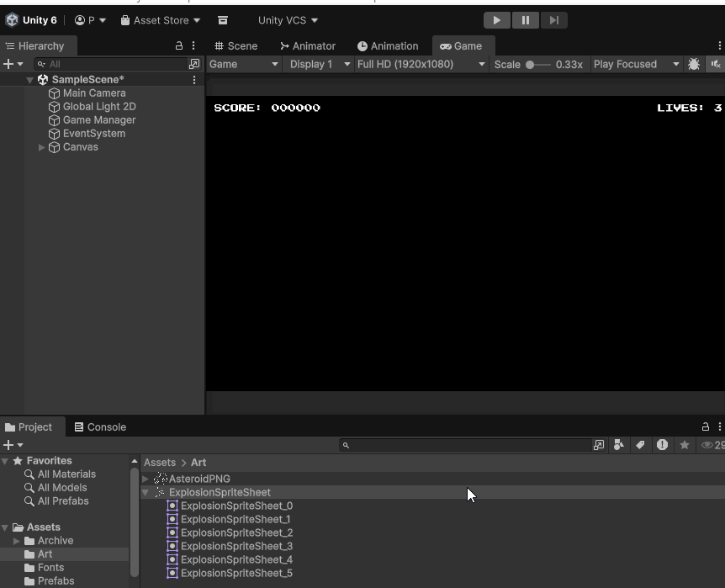Open the search-by-log-type icon
This screenshot has width=725, height=588.
(662, 445)
